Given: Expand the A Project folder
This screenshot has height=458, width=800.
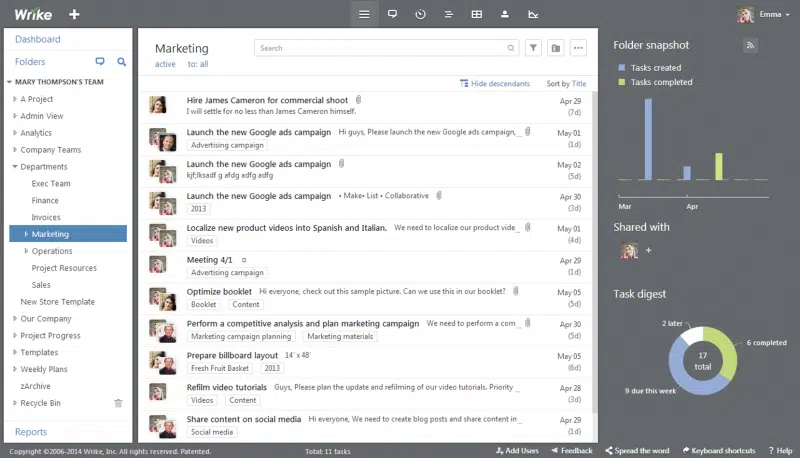Looking at the screenshot, I should (x=15, y=99).
